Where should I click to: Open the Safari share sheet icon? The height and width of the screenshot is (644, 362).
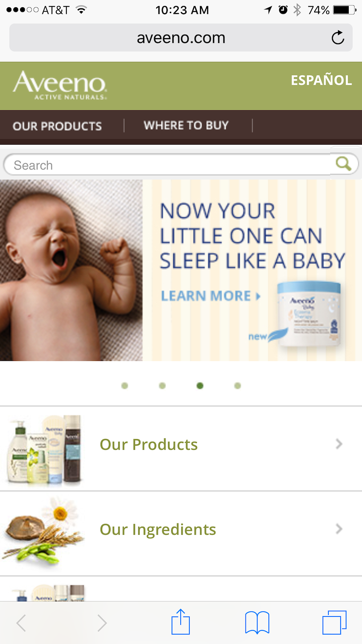click(x=181, y=622)
